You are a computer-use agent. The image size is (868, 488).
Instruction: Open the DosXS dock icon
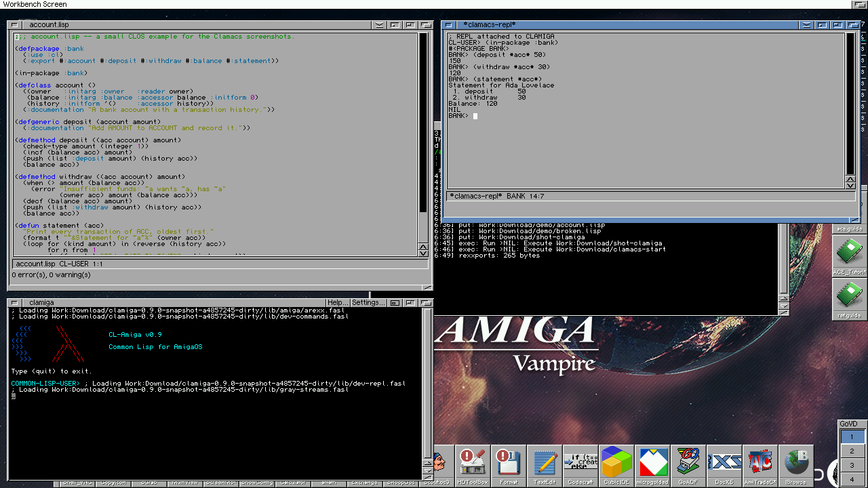[724, 466]
